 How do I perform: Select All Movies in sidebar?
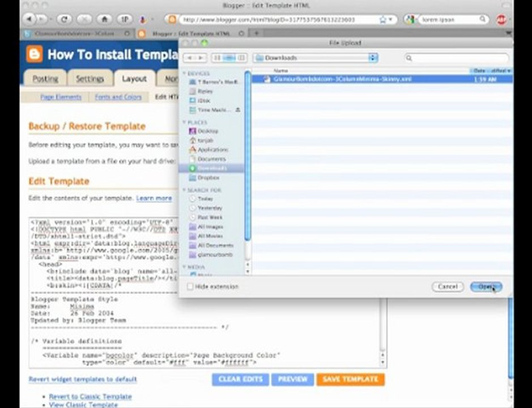pyautogui.click(x=206, y=236)
